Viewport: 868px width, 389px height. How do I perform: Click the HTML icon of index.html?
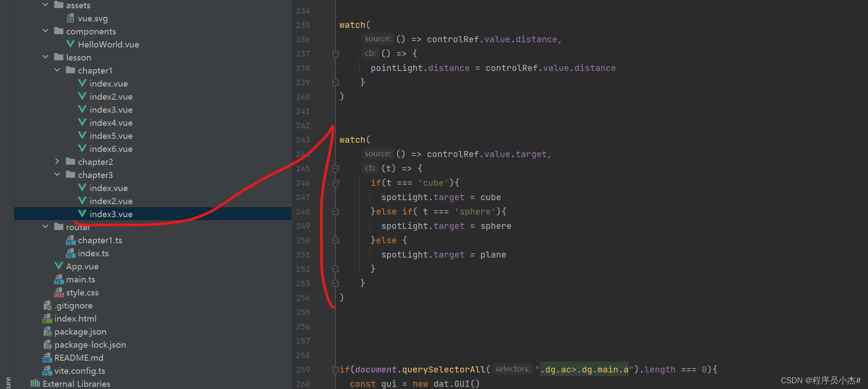click(x=47, y=319)
